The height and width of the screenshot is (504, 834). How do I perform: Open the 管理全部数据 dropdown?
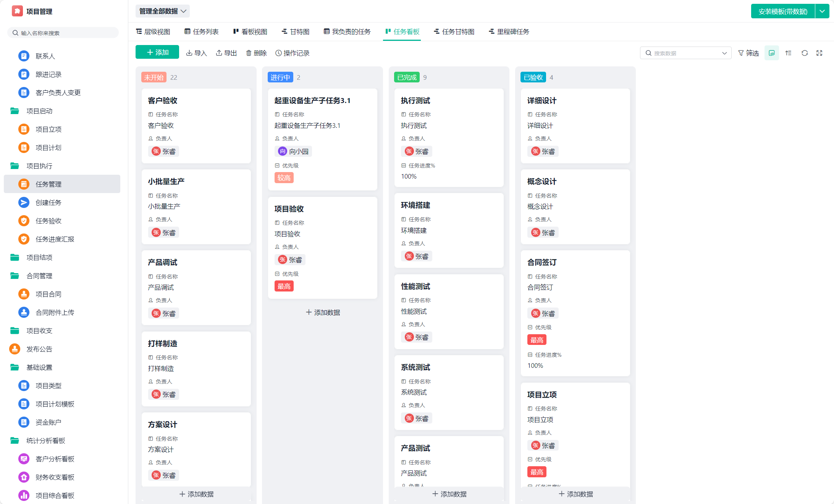click(163, 11)
